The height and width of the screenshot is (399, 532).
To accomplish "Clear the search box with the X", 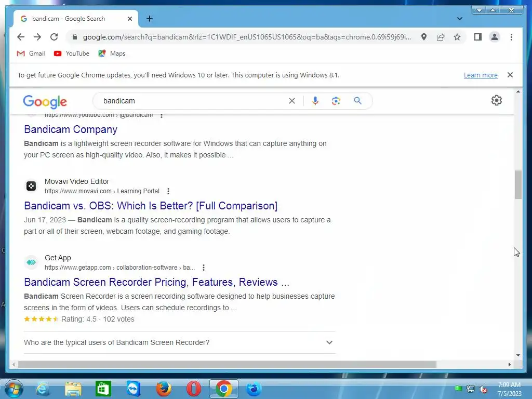I will point(292,101).
